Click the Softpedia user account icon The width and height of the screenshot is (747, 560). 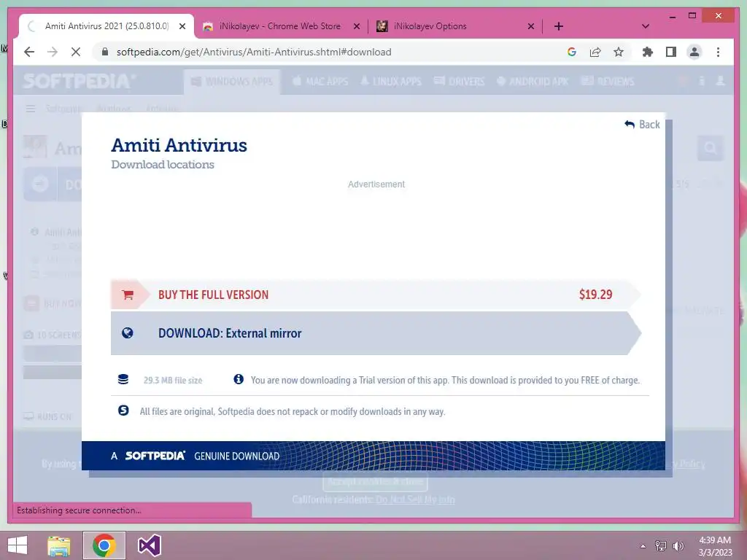pyautogui.click(x=720, y=81)
